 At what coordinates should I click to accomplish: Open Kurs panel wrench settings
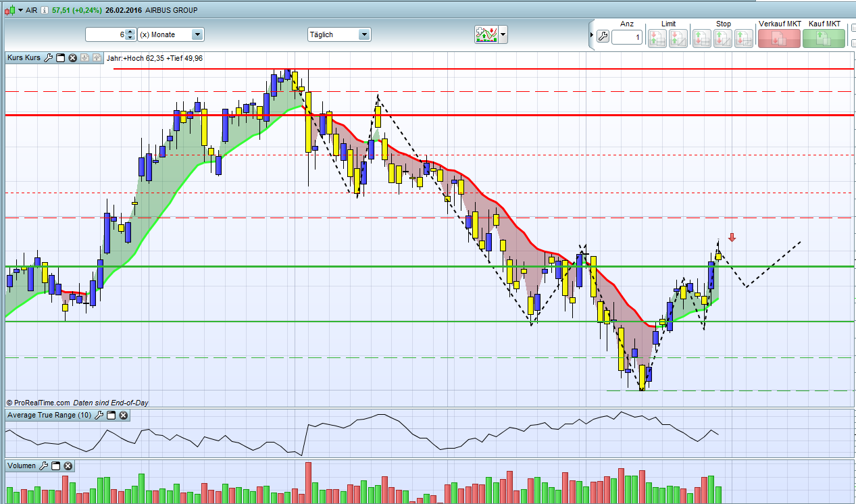(49, 58)
